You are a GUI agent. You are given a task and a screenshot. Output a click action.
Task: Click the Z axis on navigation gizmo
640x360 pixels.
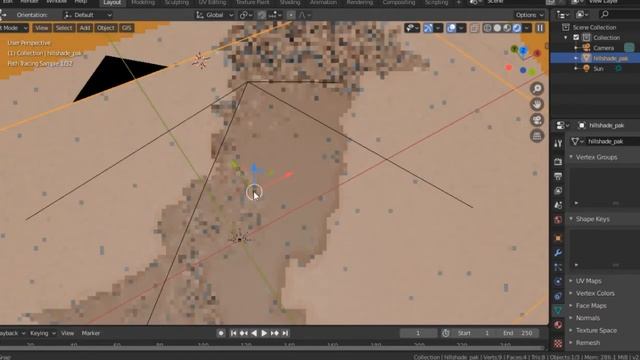(x=523, y=51)
